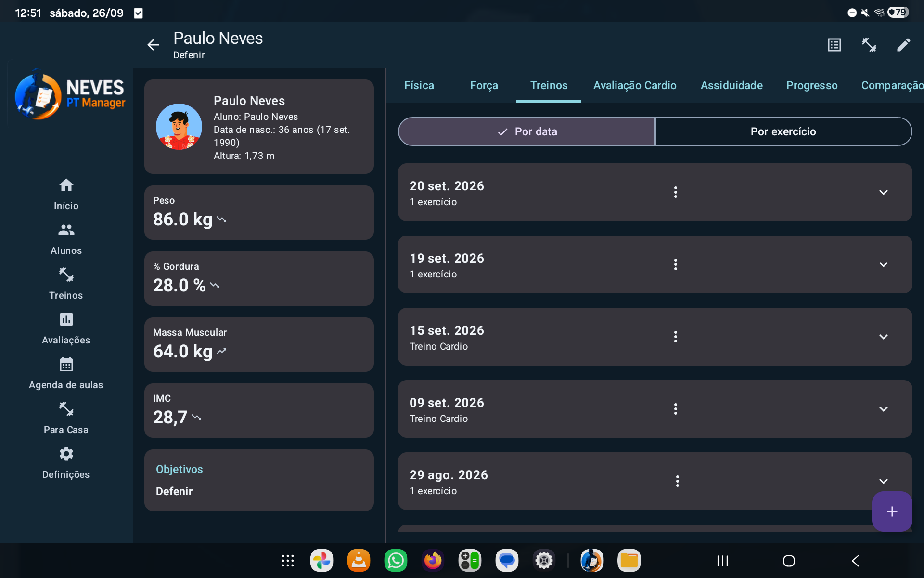Expand the 20 set. 2026 workout
Screen dimensions: 924x578
[884, 192]
